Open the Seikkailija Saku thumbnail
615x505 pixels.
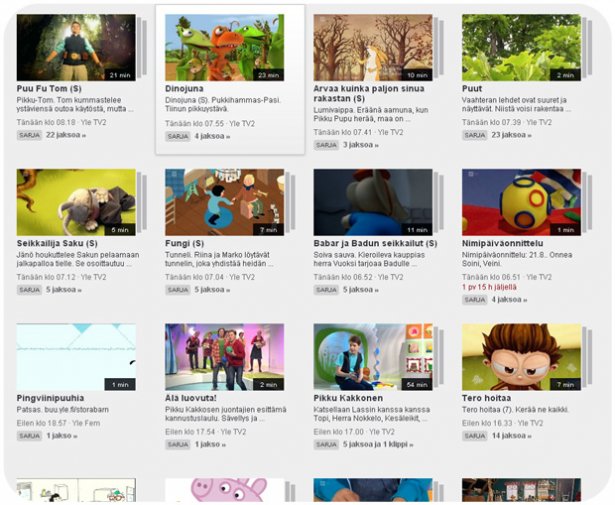pyautogui.click(x=76, y=202)
